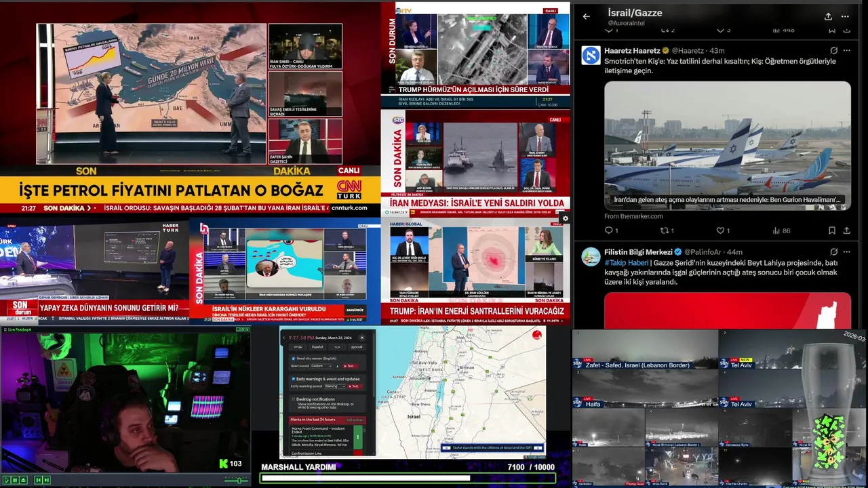Open the Early warning sound dropdown
This screenshot has width=868, height=488.
pos(335,386)
